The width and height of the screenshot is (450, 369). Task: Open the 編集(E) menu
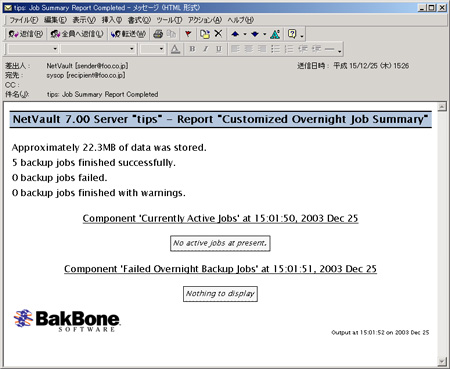pyautogui.click(x=55, y=20)
